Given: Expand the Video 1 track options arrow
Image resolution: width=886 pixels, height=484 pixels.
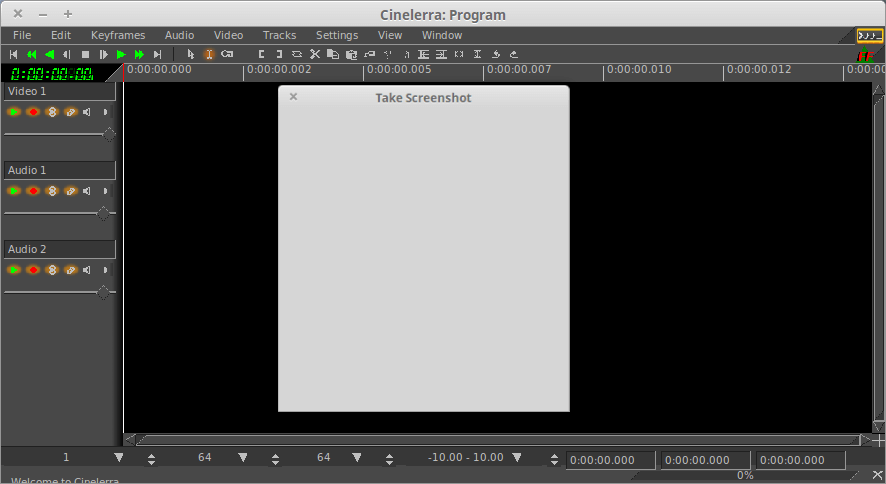Looking at the screenshot, I should 106,112.
